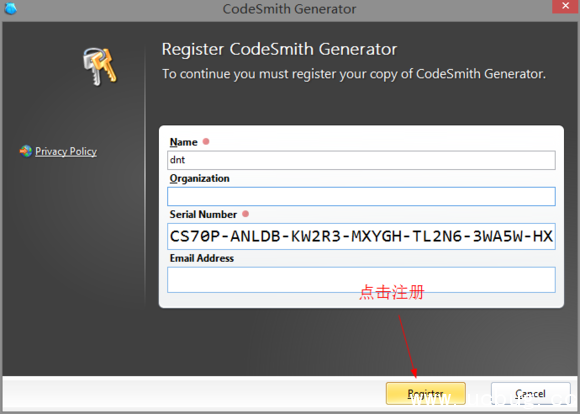Open the Privacy Policy link
580x414 pixels.
coord(66,151)
